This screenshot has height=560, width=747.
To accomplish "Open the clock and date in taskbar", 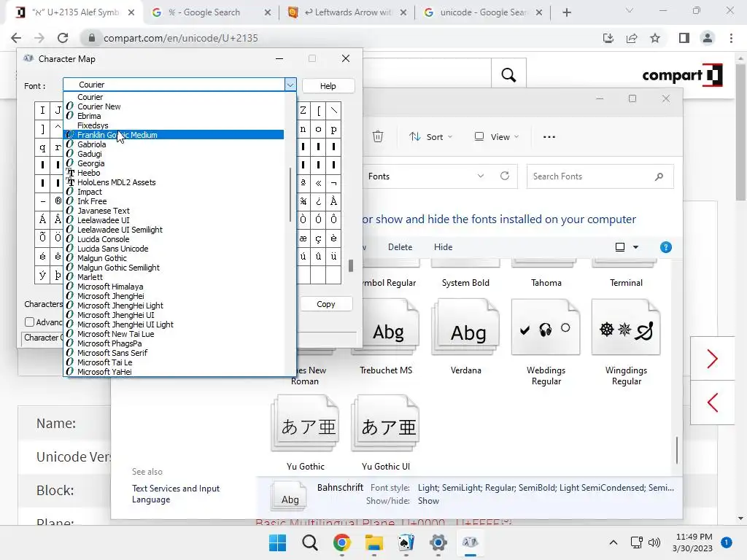I will click(694, 542).
